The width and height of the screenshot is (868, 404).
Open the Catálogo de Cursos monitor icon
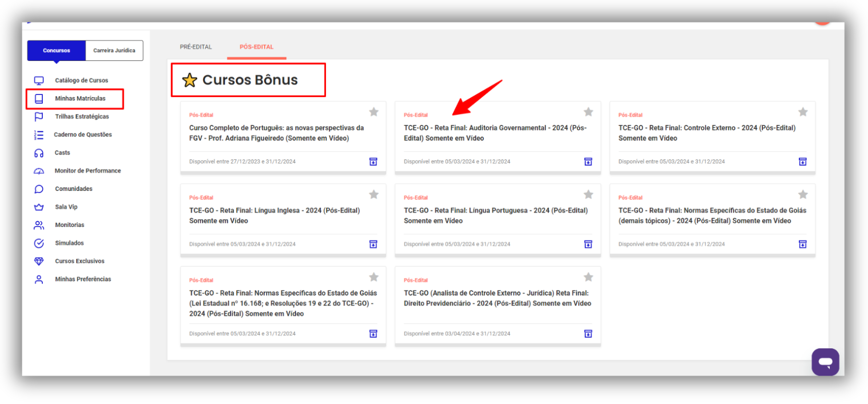[x=39, y=80]
